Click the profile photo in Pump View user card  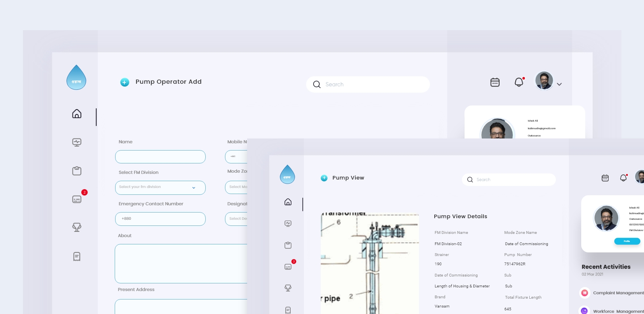tap(606, 218)
